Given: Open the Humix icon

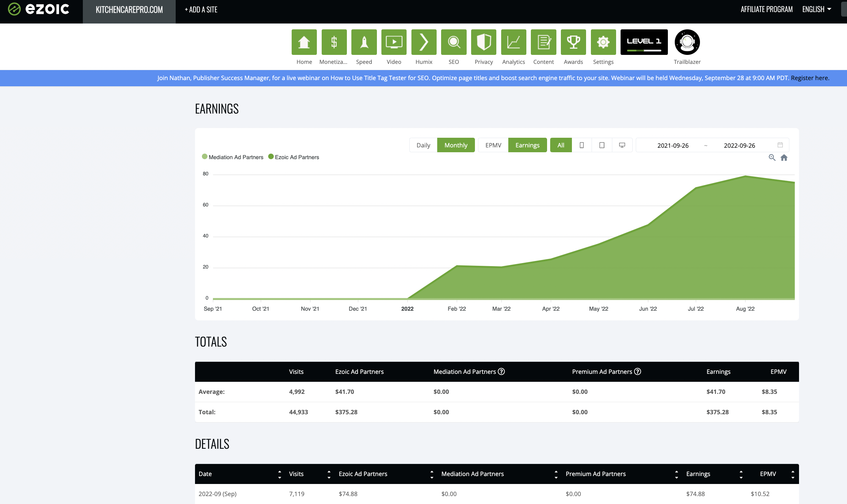Looking at the screenshot, I should click(424, 42).
